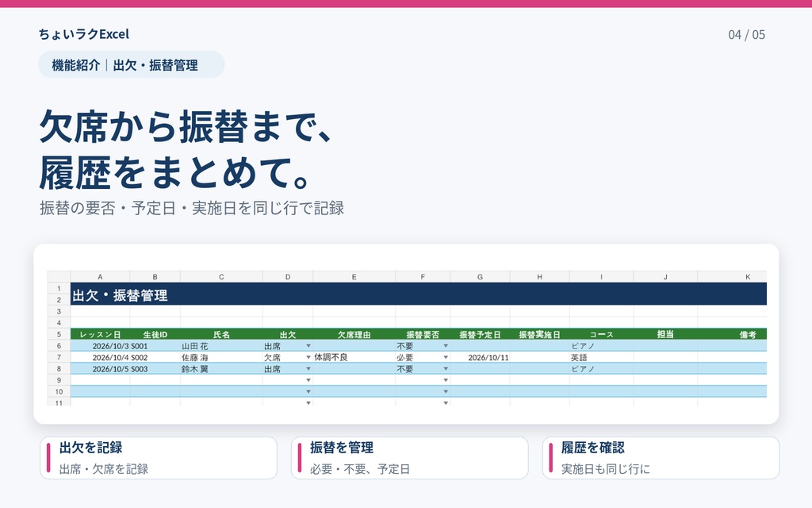Click the 氏名 header cell
This screenshot has width=812, height=508.
click(x=221, y=334)
